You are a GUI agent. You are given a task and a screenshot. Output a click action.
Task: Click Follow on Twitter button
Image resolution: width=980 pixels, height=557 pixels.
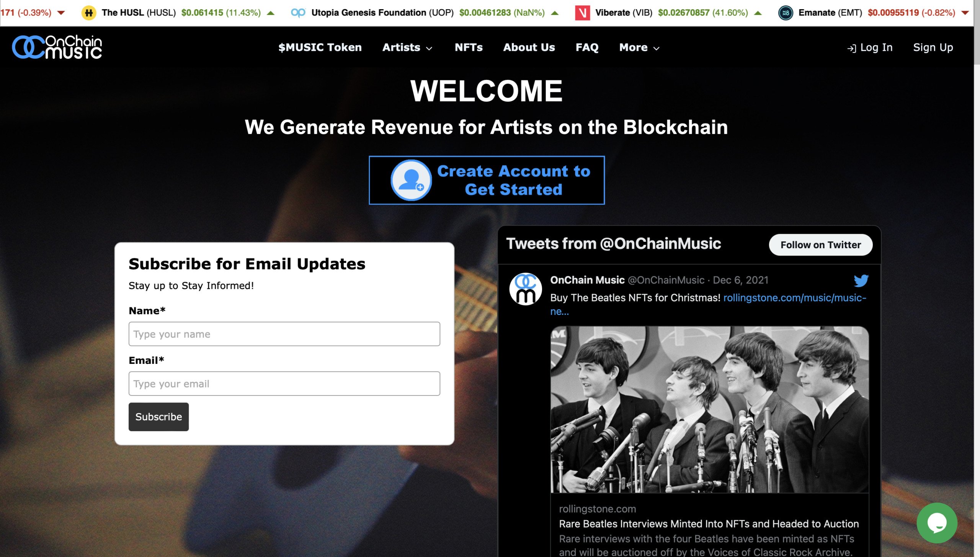point(820,245)
